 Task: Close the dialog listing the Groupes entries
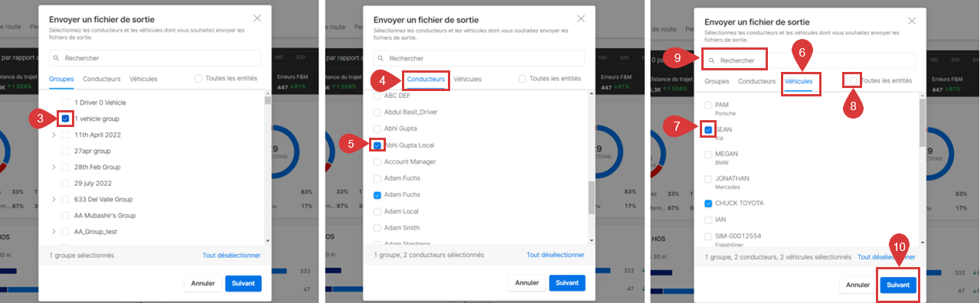(x=257, y=18)
